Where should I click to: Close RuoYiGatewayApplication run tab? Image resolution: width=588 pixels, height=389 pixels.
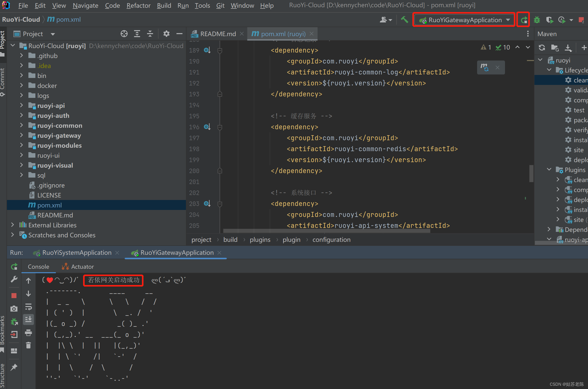click(219, 253)
